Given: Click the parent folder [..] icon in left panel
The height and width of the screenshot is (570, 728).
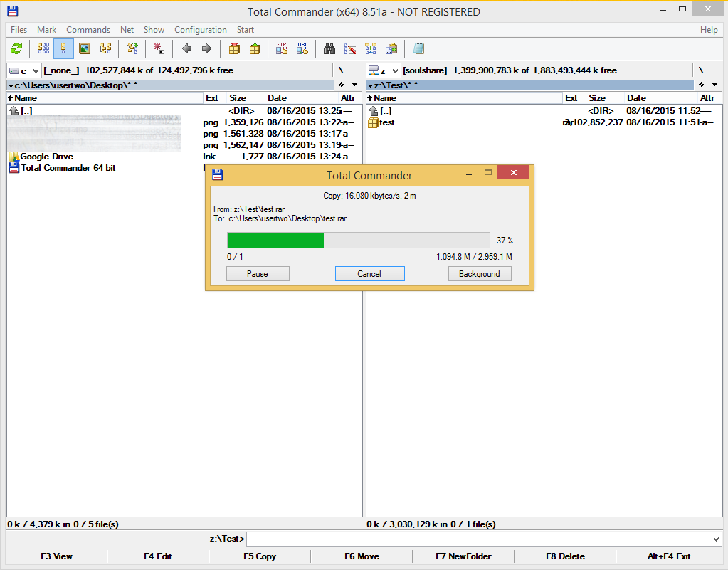Looking at the screenshot, I should (x=14, y=111).
